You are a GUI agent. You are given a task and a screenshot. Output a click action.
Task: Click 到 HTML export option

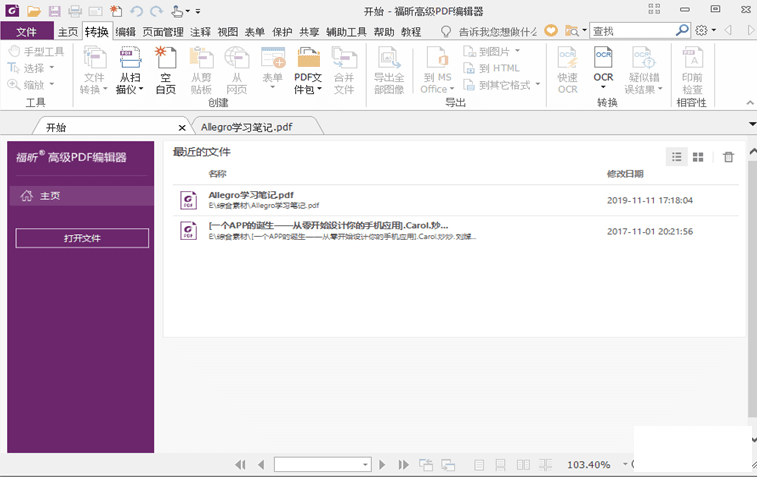pos(491,68)
